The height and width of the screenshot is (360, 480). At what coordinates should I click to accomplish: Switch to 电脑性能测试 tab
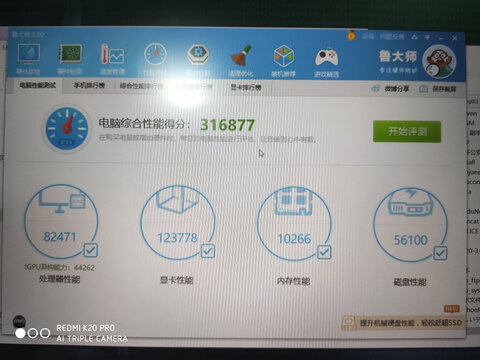coord(37,85)
